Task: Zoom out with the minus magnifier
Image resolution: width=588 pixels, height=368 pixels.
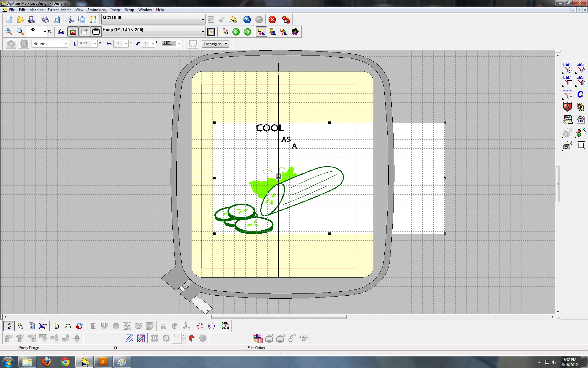Action: [20, 32]
